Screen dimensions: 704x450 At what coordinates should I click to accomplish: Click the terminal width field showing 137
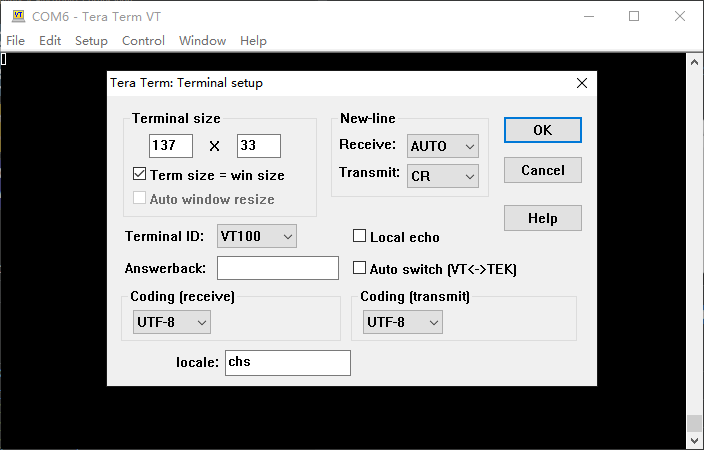click(171, 146)
